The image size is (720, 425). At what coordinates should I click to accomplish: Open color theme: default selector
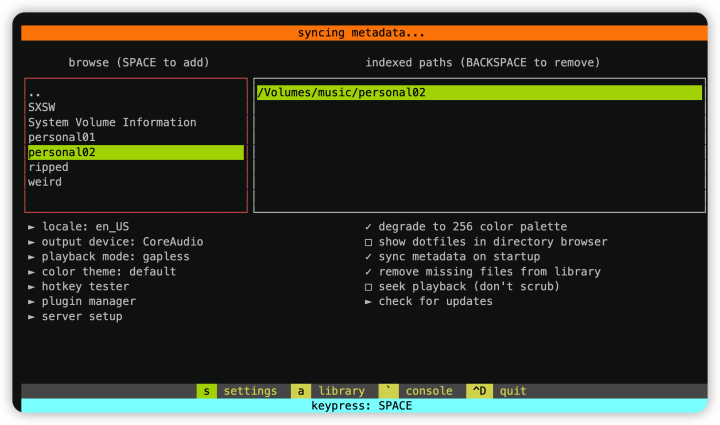[102, 272]
